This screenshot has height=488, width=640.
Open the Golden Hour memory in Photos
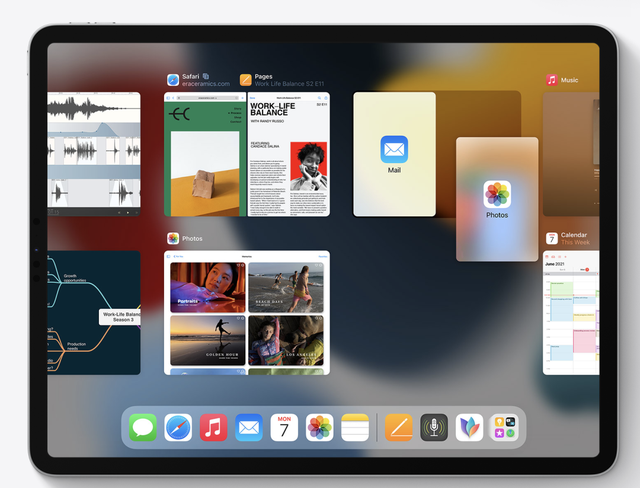click(x=208, y=340)
